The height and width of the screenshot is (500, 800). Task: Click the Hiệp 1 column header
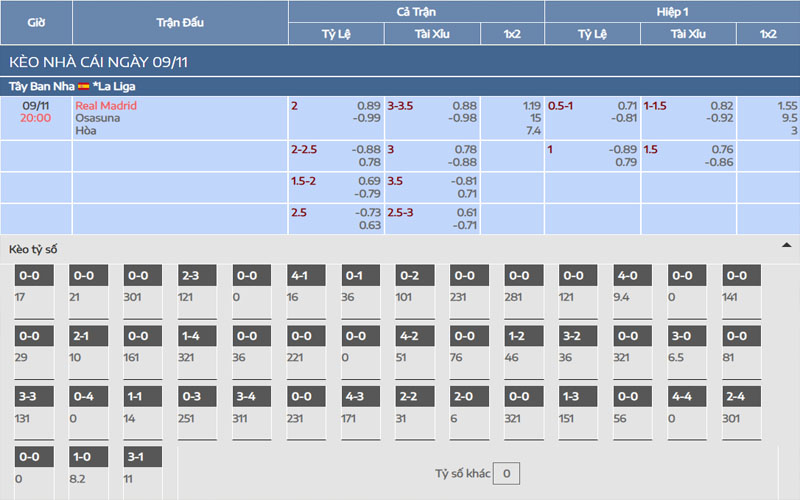click(x=672, y=10)
